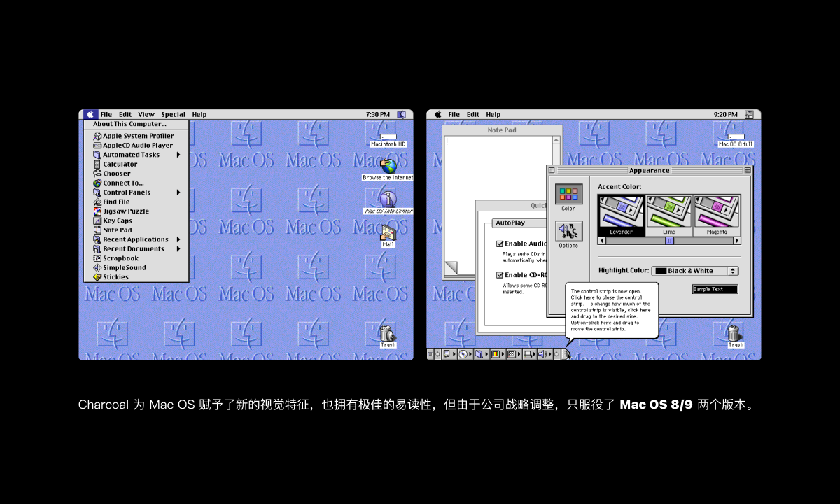
Task: Open the popup arrow beside the CD module
Action: (x=470, y=354)
